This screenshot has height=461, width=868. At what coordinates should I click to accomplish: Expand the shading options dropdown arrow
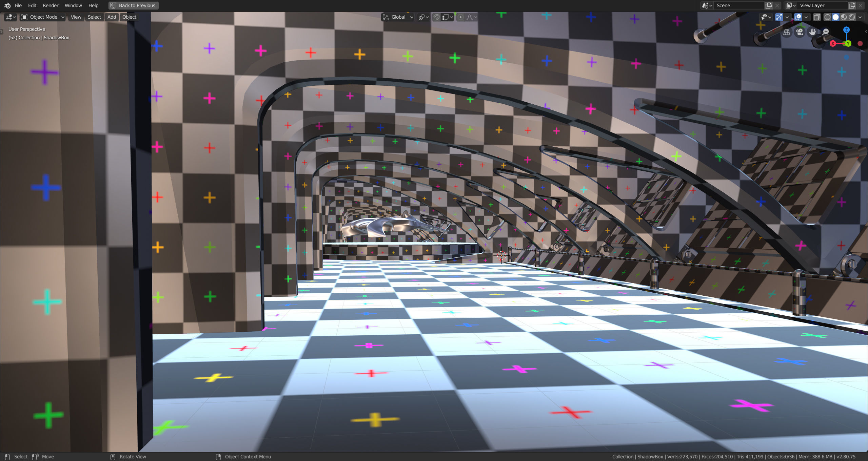[860, 17]
